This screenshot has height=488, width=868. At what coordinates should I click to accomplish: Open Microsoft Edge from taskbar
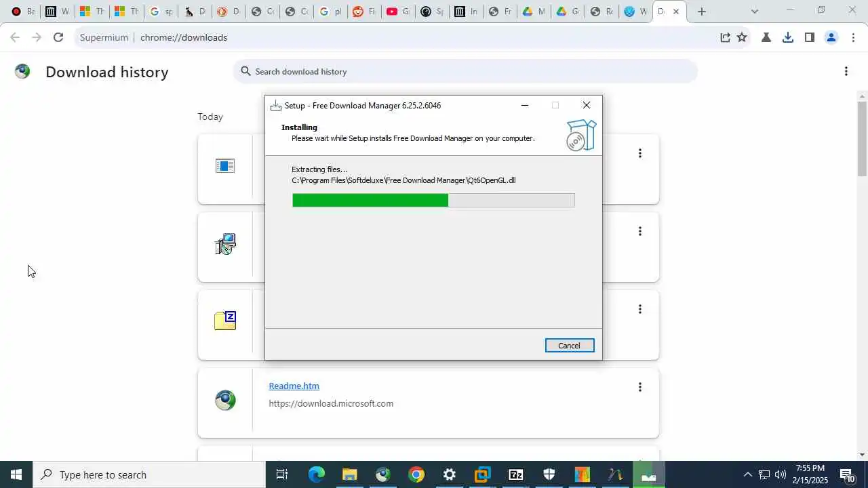pos(317,474)
